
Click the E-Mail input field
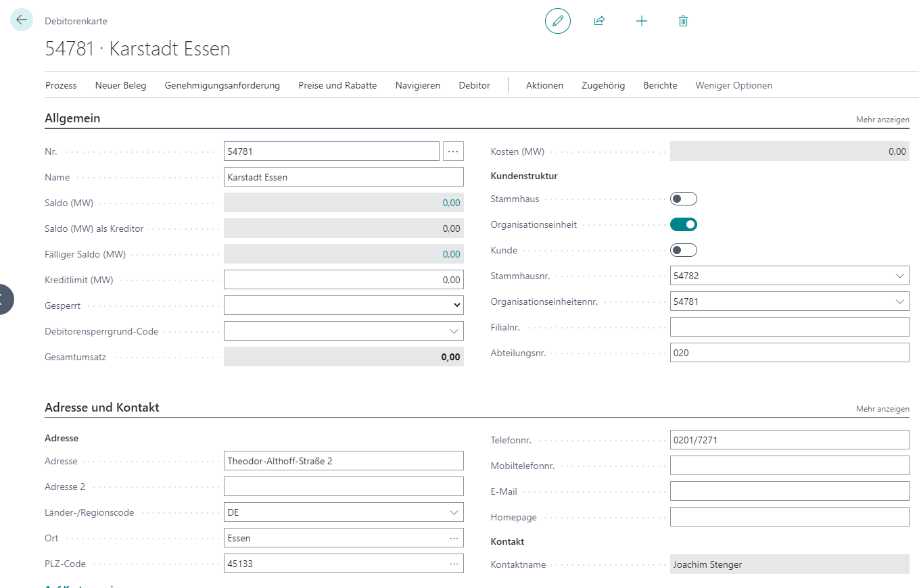point(789,491)
